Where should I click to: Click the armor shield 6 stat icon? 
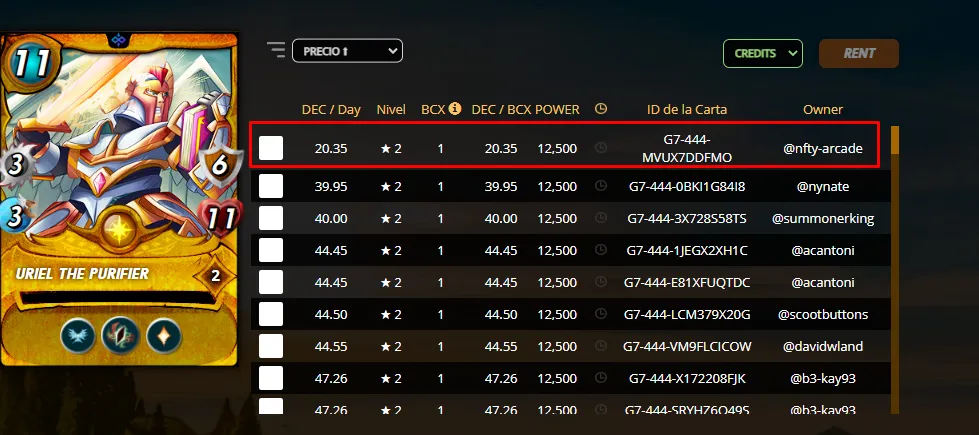[x=221, y=167]
